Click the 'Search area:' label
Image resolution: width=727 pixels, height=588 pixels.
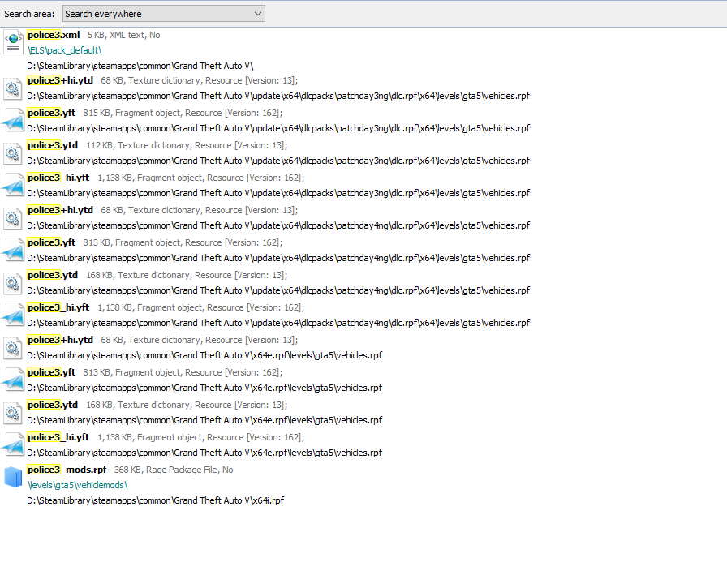[29, 14]
